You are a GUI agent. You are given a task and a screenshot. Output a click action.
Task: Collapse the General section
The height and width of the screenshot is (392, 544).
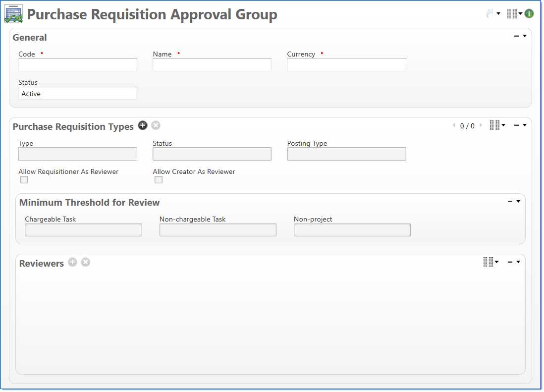(517, 36)
